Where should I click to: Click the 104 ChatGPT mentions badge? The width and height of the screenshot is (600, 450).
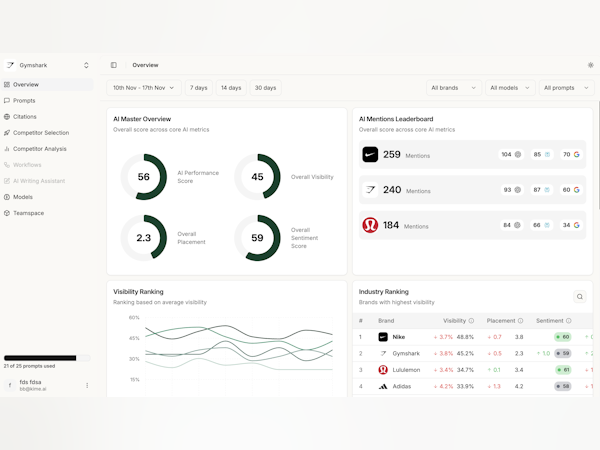point(511,155)
